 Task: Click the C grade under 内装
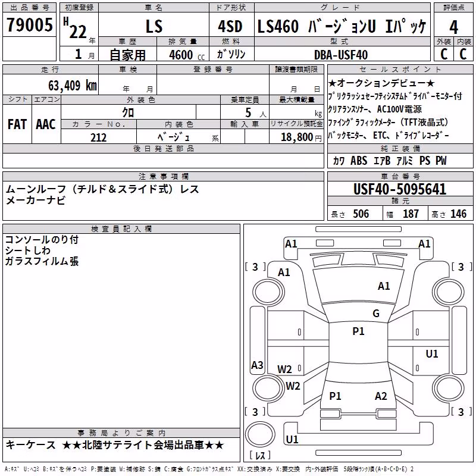[463, 54]
